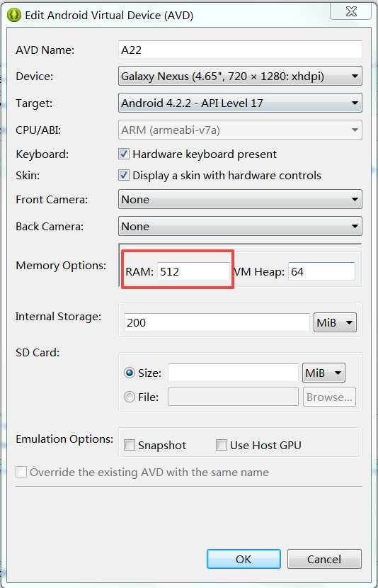Image resolution: width=378 pixels, height=588 pixels.
Task: Select the SD Card Size radio button
Action: [x=130, y=373]
